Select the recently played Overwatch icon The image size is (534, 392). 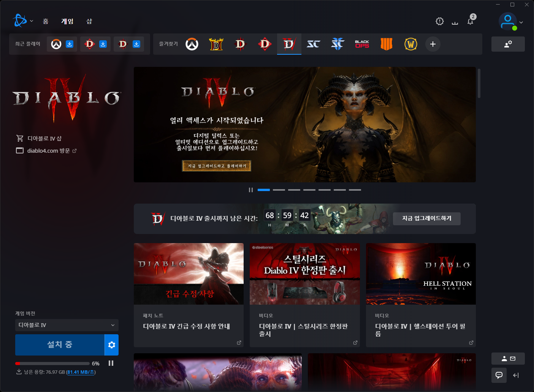[56, 44]
